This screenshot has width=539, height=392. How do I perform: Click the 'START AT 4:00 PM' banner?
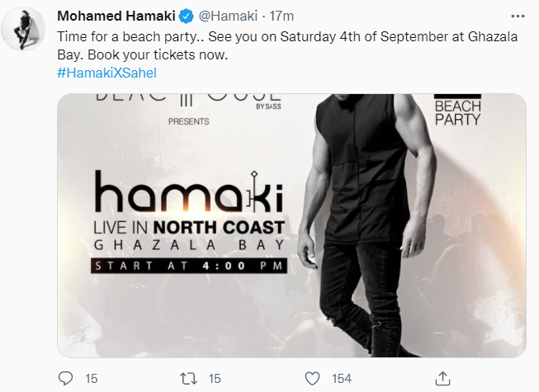[190, 266]
